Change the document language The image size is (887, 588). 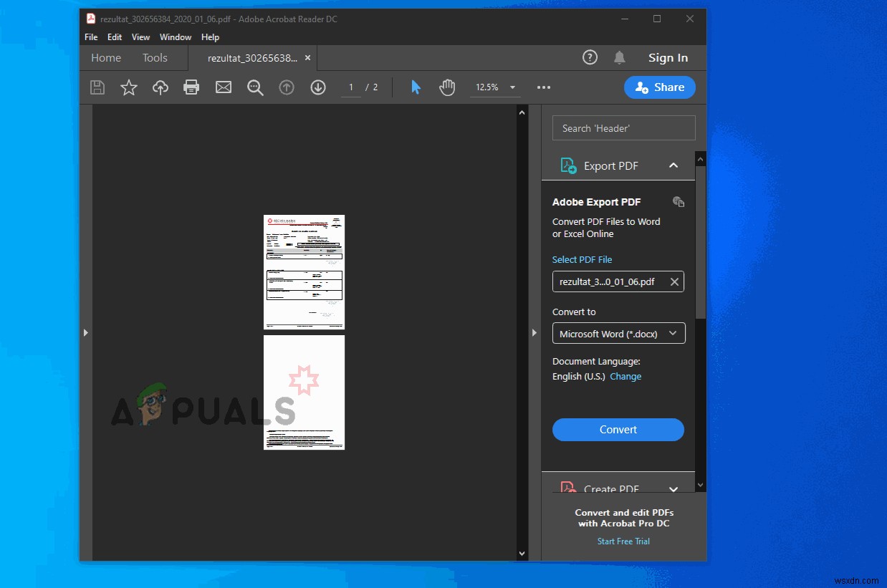(x=625, y=376)
